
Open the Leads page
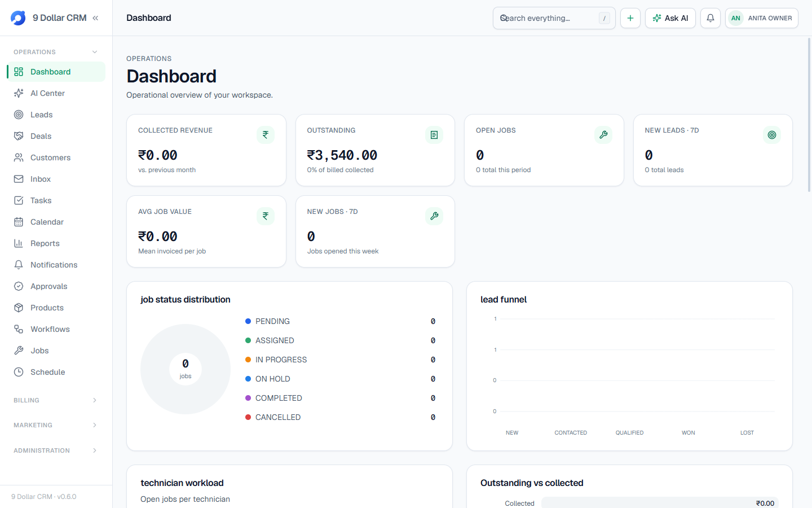coord(56,115)
